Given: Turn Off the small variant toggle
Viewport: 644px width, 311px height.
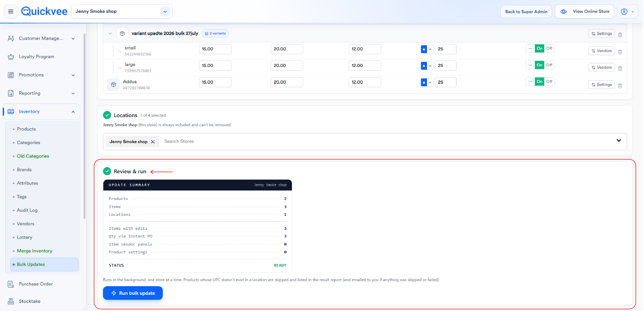Looking at the screenshot, I should pyautogui.click(x=549, y=48).
